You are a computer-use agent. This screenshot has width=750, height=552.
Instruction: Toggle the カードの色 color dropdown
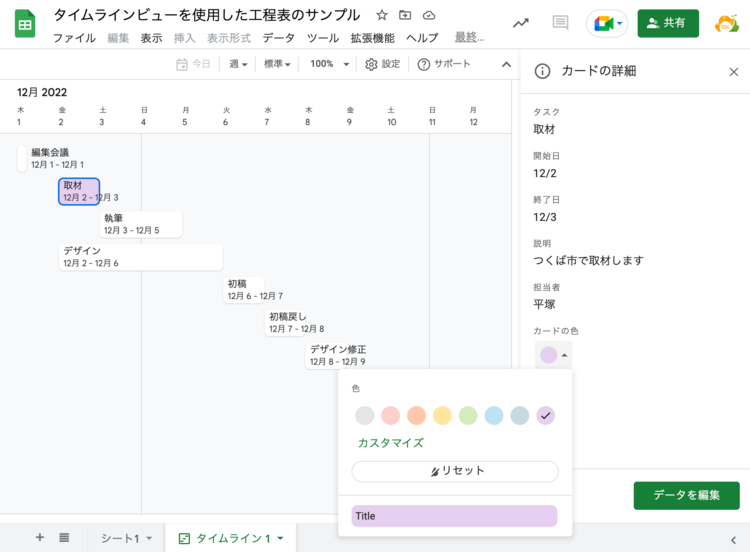tap(553, 355)
